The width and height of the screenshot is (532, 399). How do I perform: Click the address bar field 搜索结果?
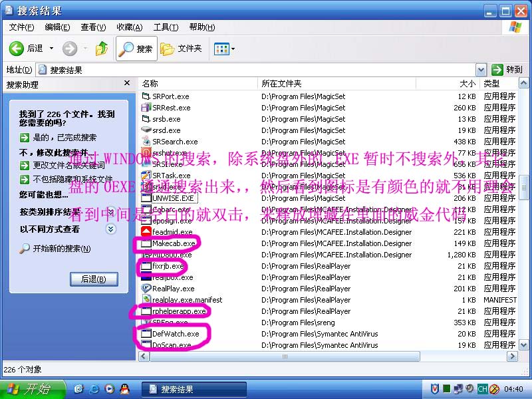tap(256, 70)
